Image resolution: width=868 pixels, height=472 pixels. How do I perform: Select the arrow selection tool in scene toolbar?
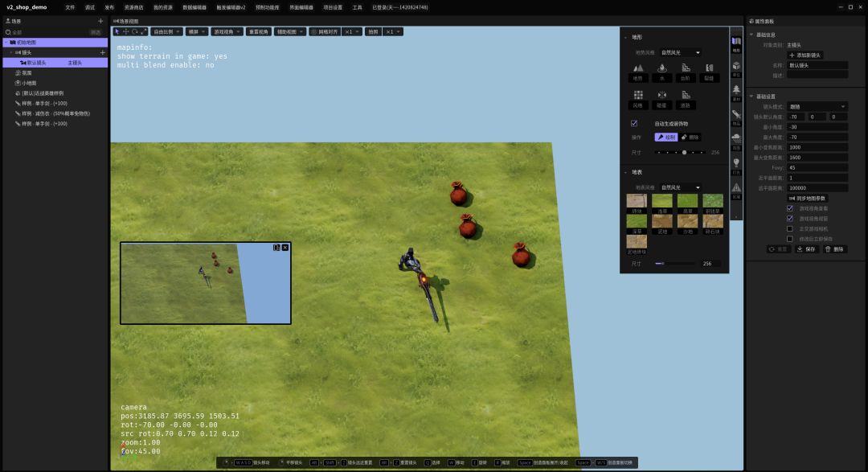click(117, 31)
